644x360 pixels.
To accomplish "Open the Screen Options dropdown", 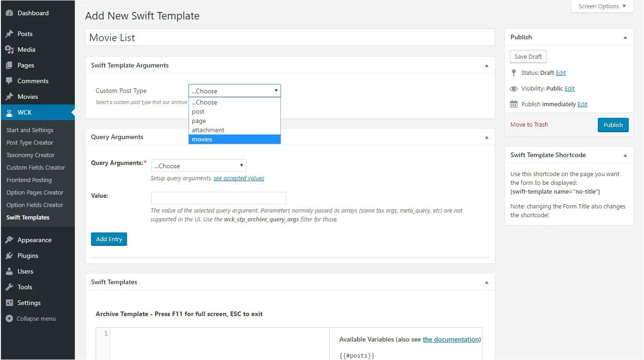I will pos(602,6).
